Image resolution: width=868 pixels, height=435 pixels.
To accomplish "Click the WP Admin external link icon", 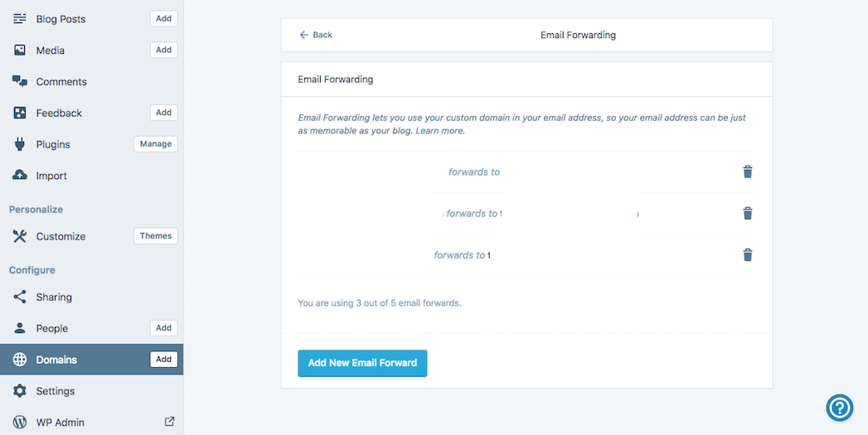I will [170, 422].
